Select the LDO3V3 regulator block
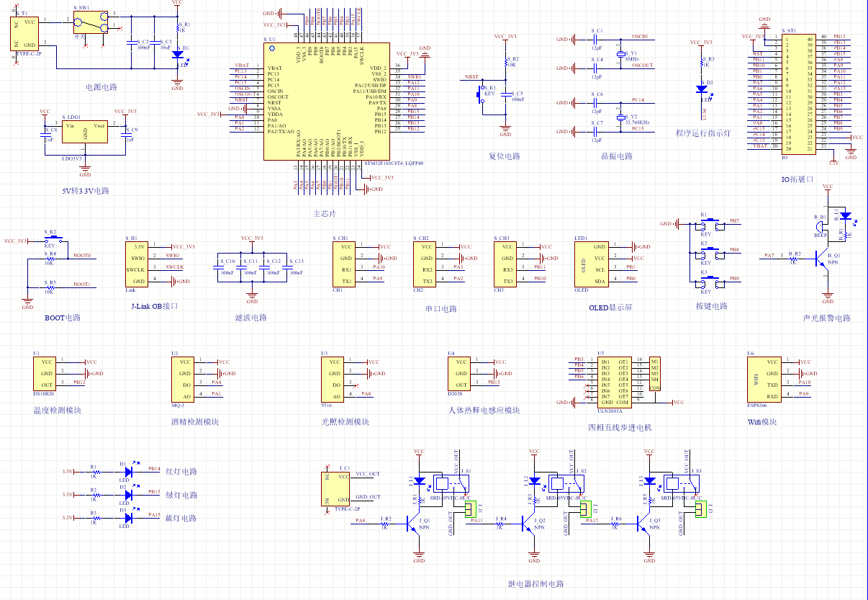Image resolution: width=868 pixels, height=600 pixels. pos(85,131)
